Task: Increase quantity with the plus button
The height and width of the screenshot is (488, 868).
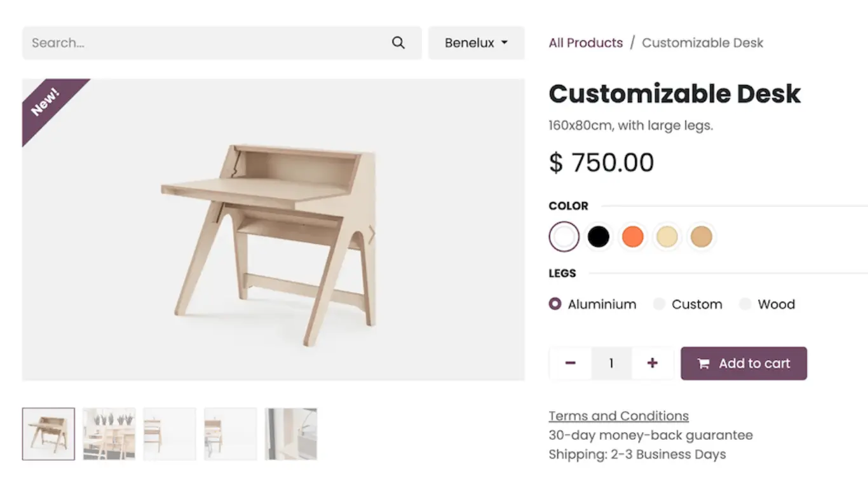Action: pyautogui.click(x=652, y=363)
